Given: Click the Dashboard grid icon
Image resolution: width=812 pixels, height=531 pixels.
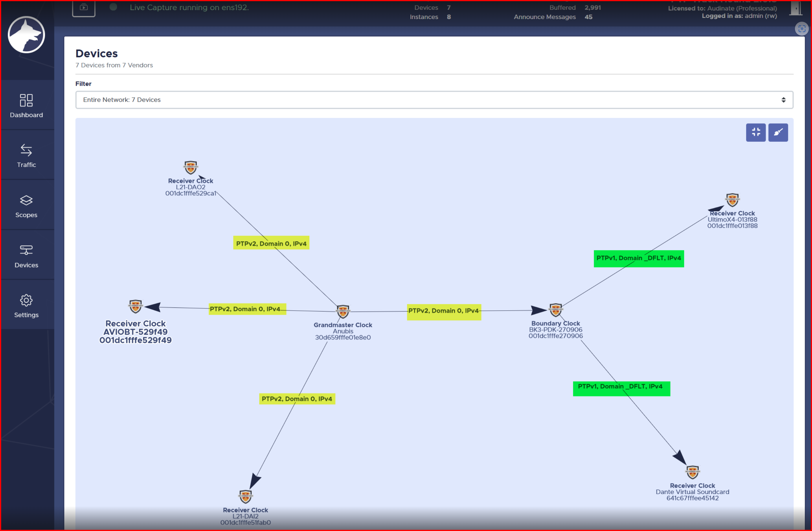Looking at the screenshot, I should (x=26, y=100).
